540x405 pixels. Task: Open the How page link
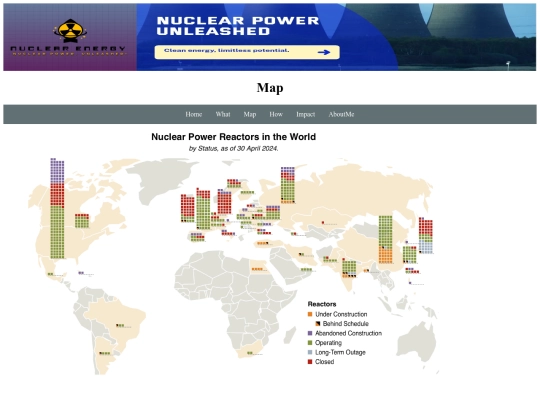pos(276,114)
